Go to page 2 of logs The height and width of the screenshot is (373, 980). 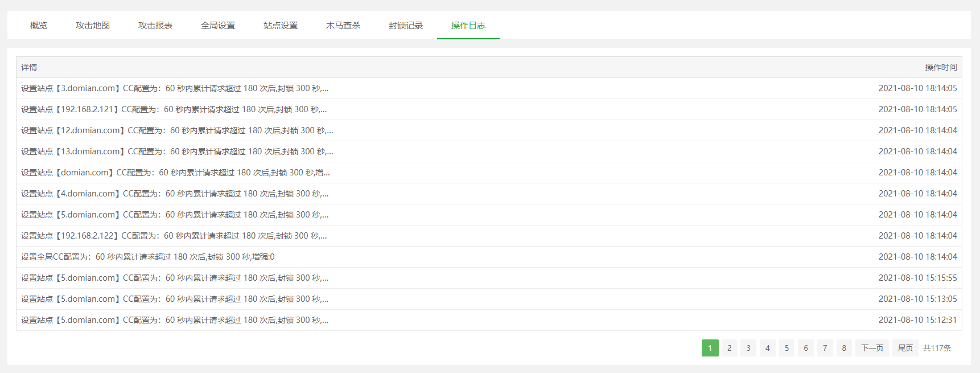click(x=729, y=348)
